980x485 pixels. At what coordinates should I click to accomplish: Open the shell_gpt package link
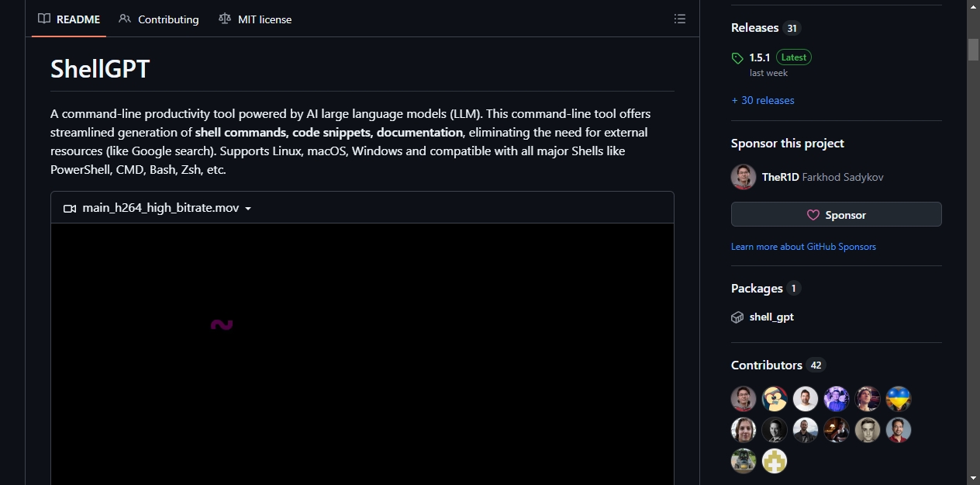pyautogui.click(x=771, y=317)
